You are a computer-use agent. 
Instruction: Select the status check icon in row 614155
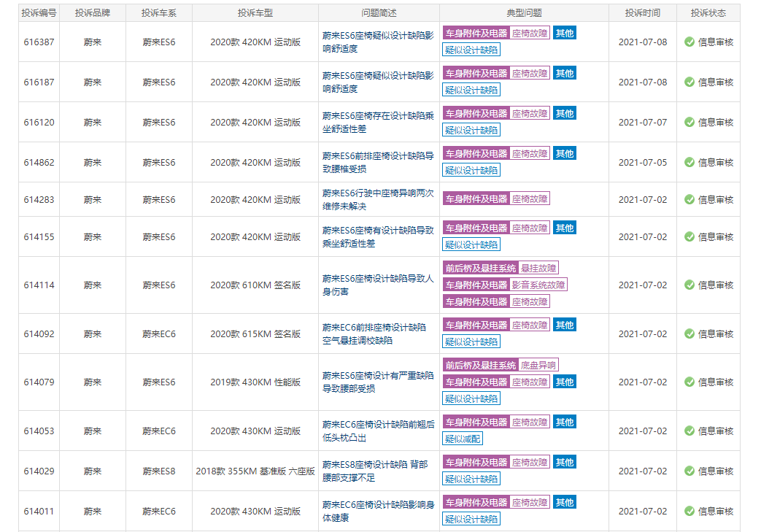click(x=689, y=237)
